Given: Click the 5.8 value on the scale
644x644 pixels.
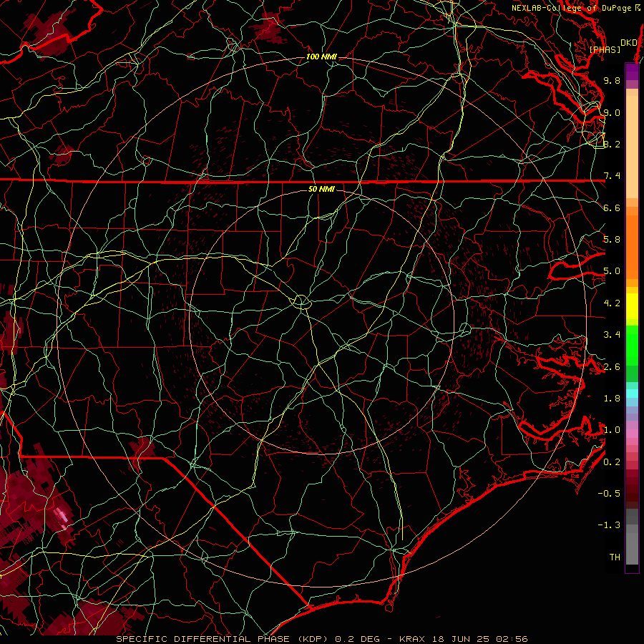Looking at the screenshot, I should point(612,240).
